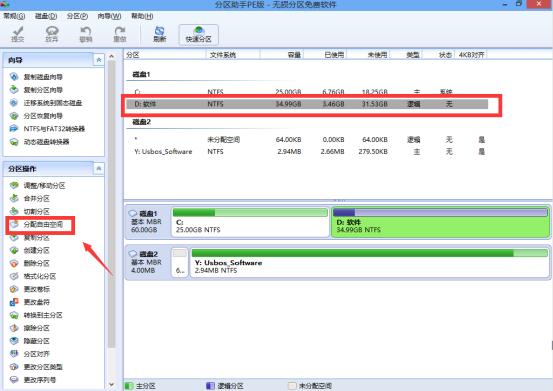Select Y: Usbos_Software block in disk map
This screenshot has width=553, height=391.
point(370,263)
